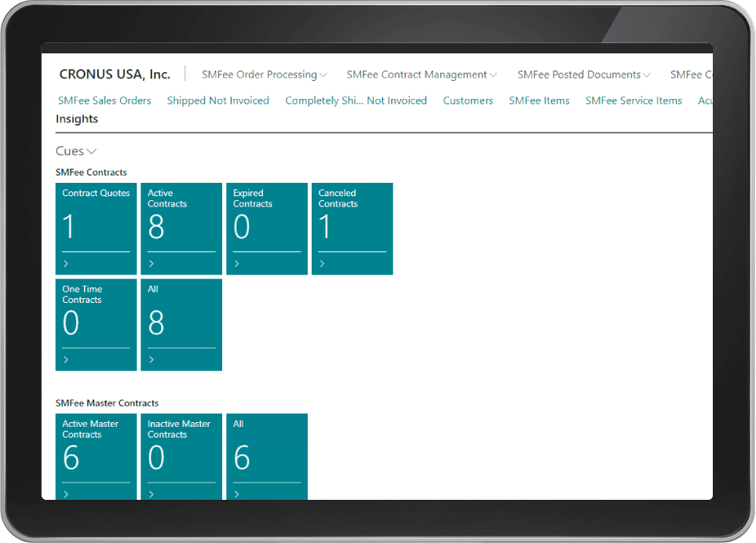Select the One Time Contracts count 0
This screenshot has height=543, width=756.
coord(71,323)
